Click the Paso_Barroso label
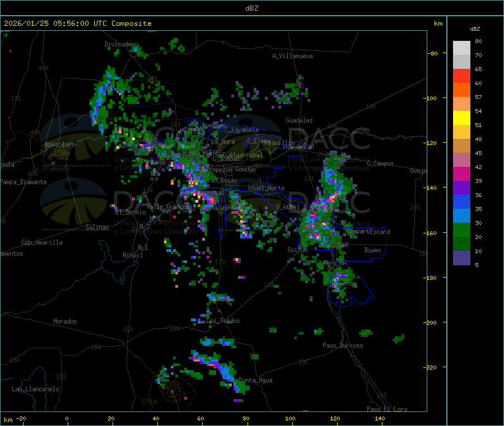This screenshot has width=504, height=426. pyautogui.click(x=343, y=345)
